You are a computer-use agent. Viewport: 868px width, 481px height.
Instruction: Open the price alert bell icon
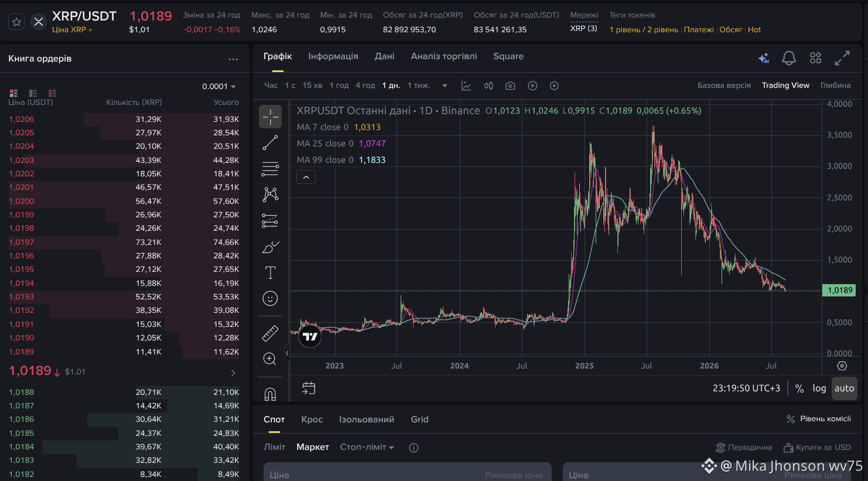click(x=789, y=58)
